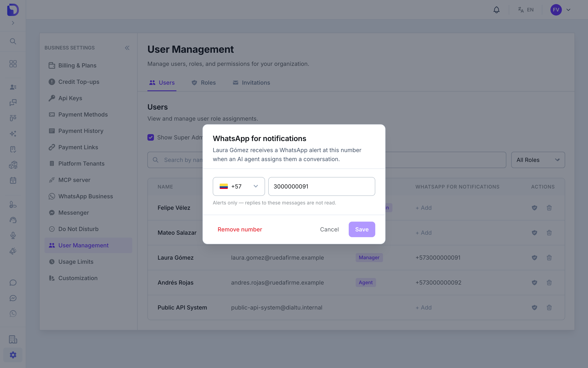The width and height of the screenshot is (588, 368).
Task: Open settings gear at bottom of rail
Action: coord(13,355)
